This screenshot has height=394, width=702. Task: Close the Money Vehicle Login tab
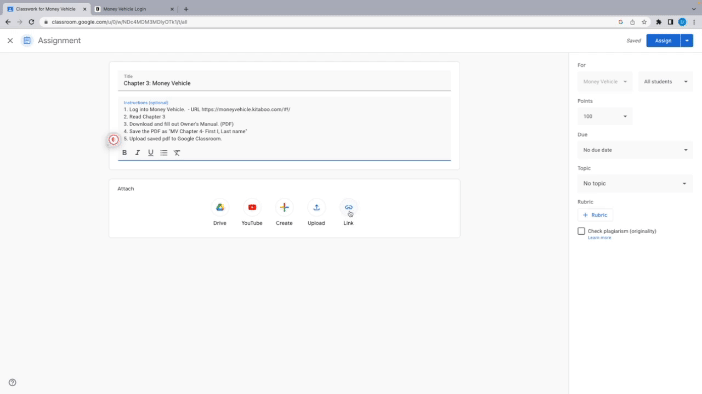(172, 9)
